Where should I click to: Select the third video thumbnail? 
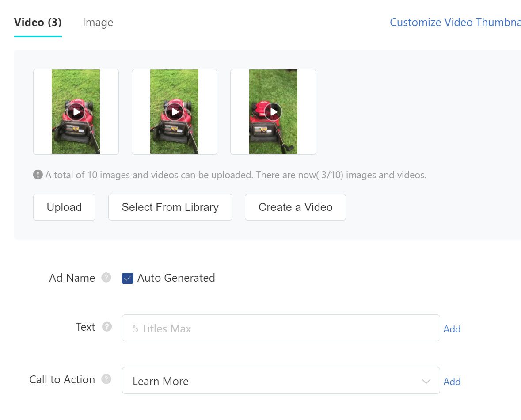tap(273, 111)
